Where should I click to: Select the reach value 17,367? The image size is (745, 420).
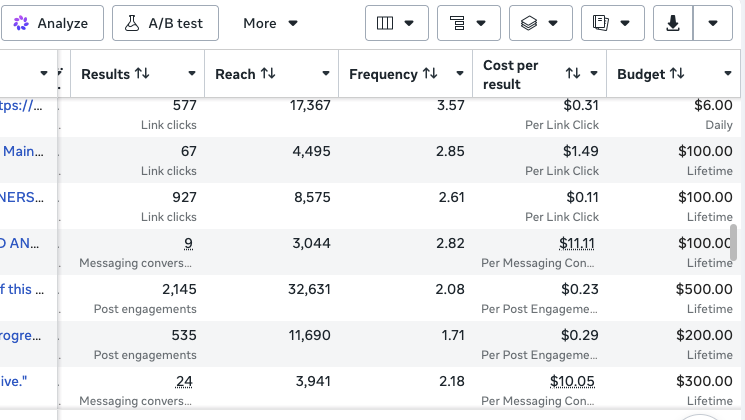click(x=310, y=105)
